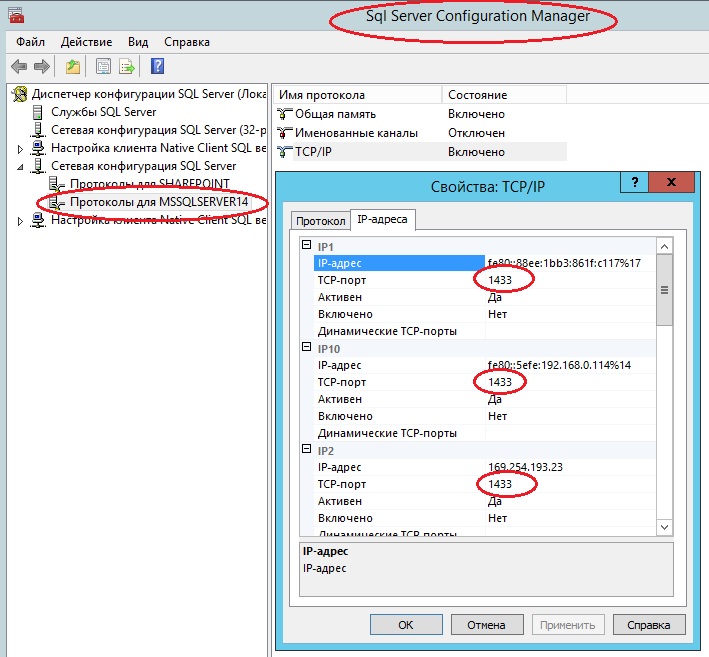Click IP10 TCP-порт value 1433
This screenshot has height=657, width=709.
click(500, 382)
